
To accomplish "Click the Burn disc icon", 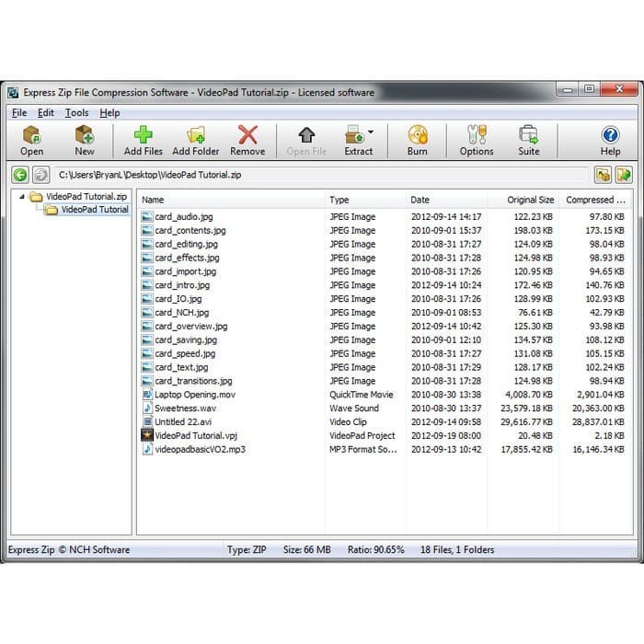I will tap(418, 135).
